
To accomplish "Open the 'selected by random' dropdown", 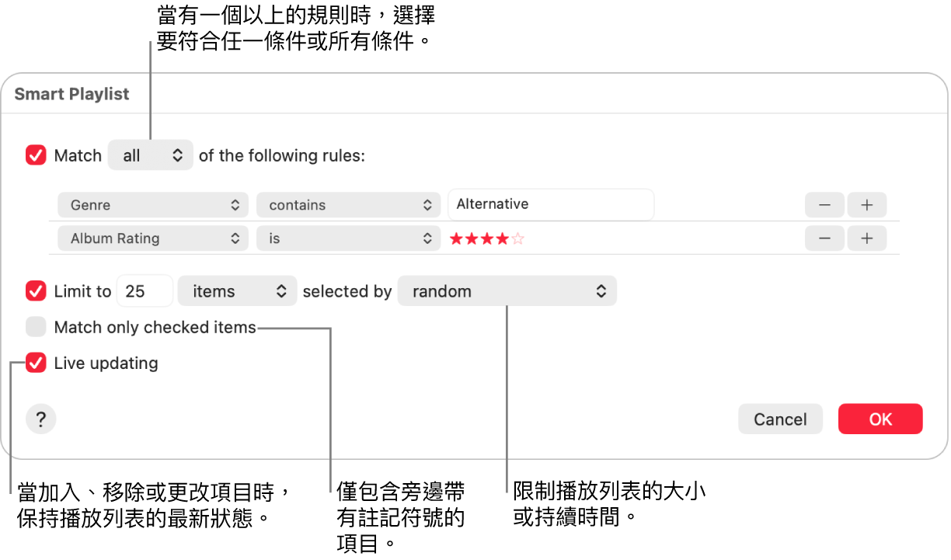I will 507,291.
